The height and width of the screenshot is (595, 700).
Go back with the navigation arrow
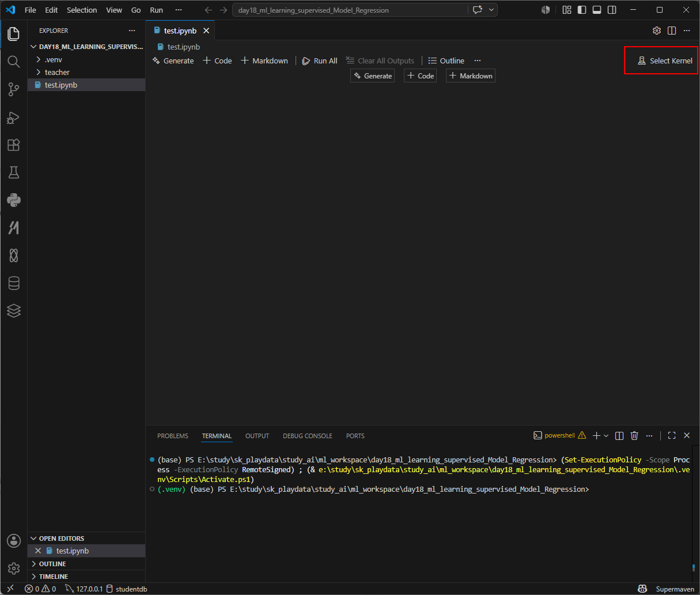click(209, 10)
